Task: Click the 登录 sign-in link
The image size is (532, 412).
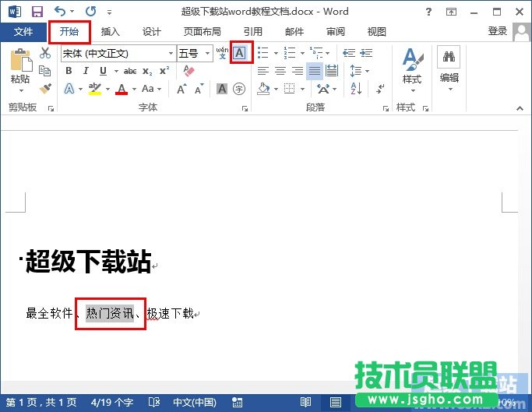Action: click(498, 31)
